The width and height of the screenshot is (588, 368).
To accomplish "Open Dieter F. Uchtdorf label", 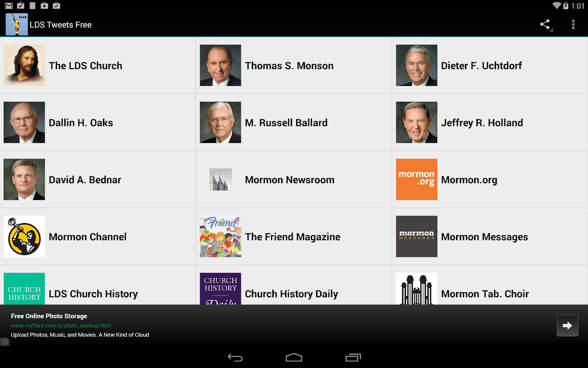I will (x=481, y=66).
